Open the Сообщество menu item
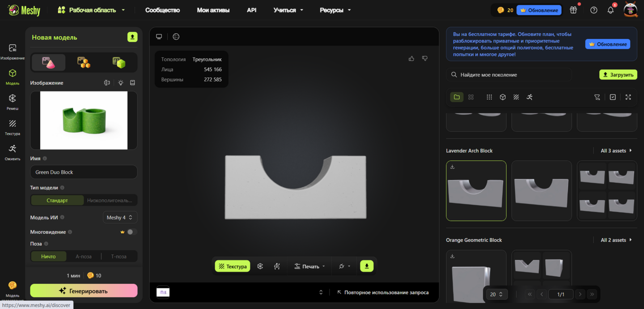 [x=162, y=10]
